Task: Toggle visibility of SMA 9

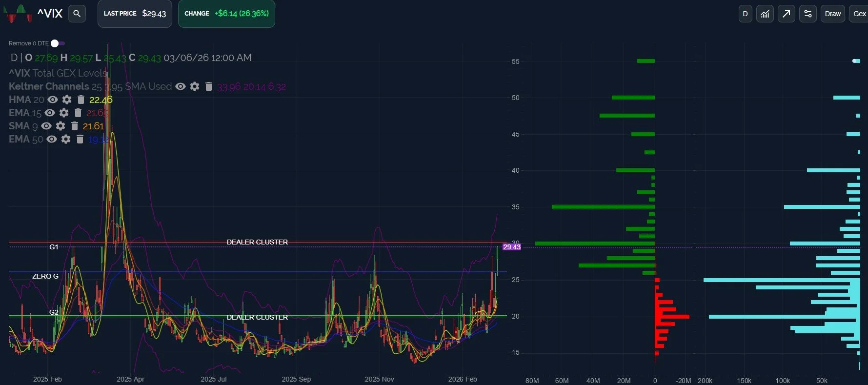Action: click(x=46, y=126)
